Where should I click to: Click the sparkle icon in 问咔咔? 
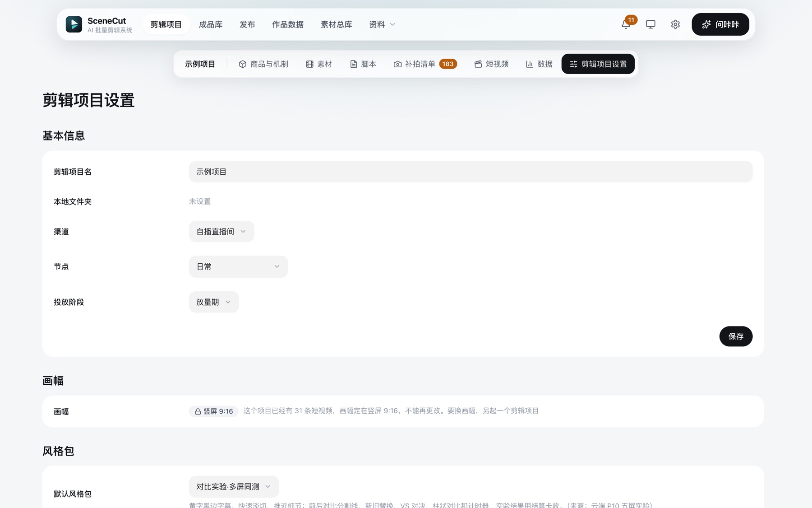[706, 24]
